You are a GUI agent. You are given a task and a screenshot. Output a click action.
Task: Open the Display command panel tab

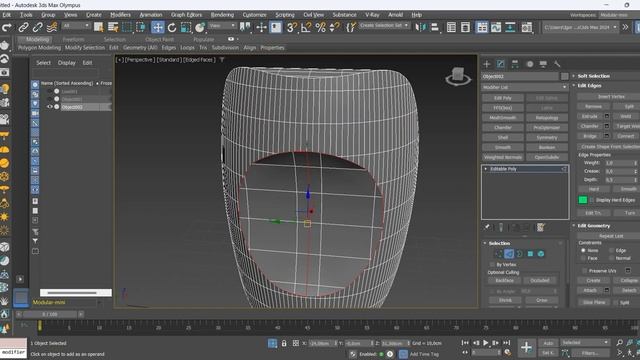(x=543, y=64)
